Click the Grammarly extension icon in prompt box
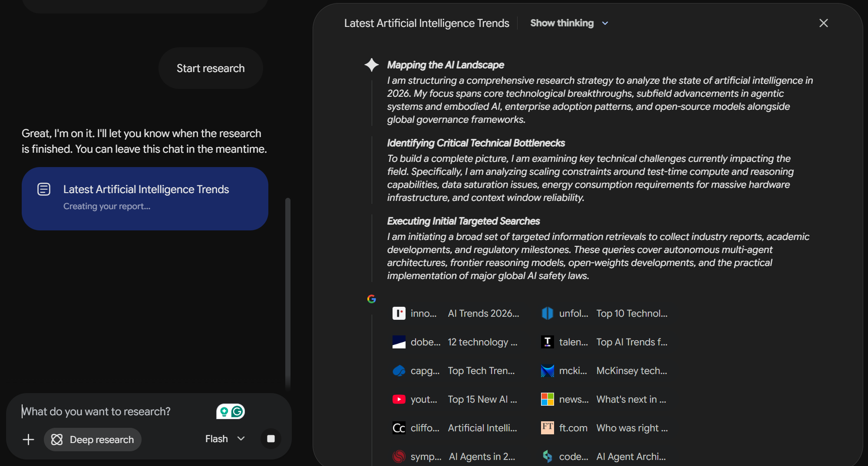 [x=238, y=411]
